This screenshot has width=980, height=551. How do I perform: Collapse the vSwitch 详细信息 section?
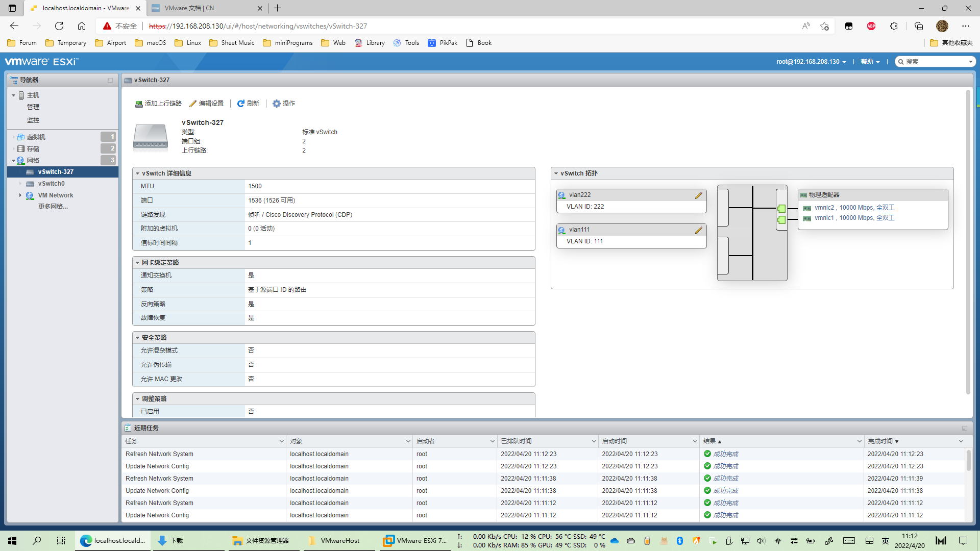[x=138, y=173]
